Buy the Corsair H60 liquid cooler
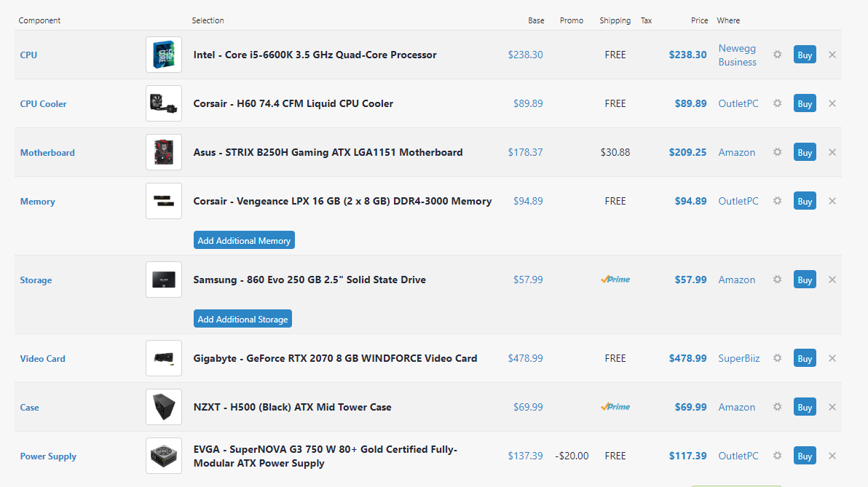This screenshot has height=487, width=868. click(x=805, y=103)
